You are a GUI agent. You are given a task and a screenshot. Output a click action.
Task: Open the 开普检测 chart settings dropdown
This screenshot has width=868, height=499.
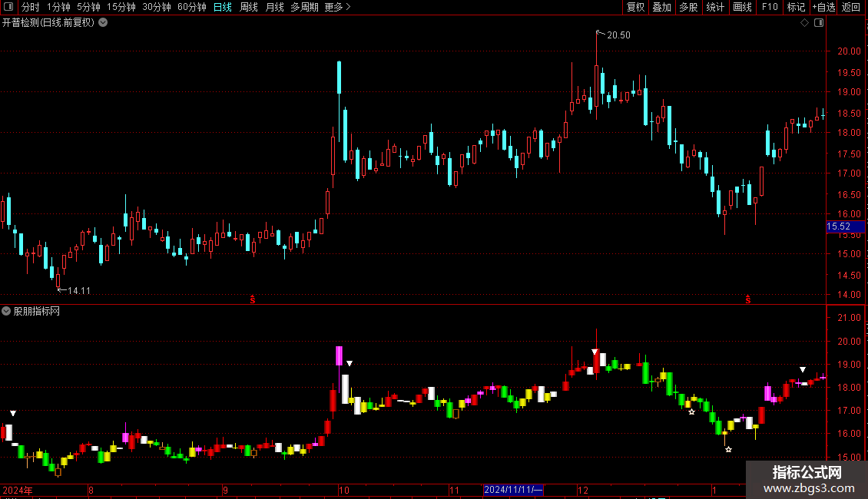tap(103, 23)
